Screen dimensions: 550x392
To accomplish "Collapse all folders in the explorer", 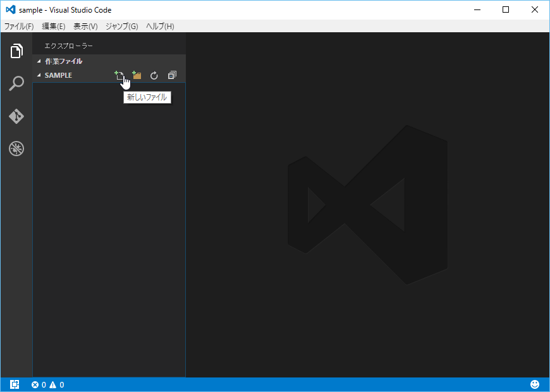I will pyautogui.click(x=171, y=75).
